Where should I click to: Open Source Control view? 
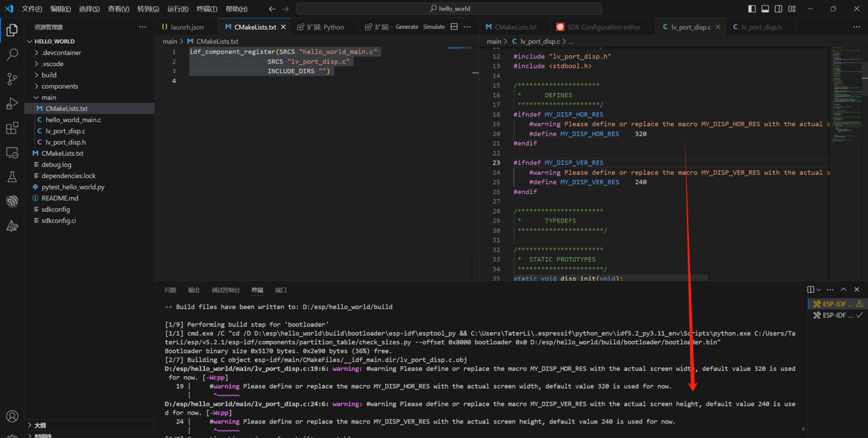[x=12, y=79]
